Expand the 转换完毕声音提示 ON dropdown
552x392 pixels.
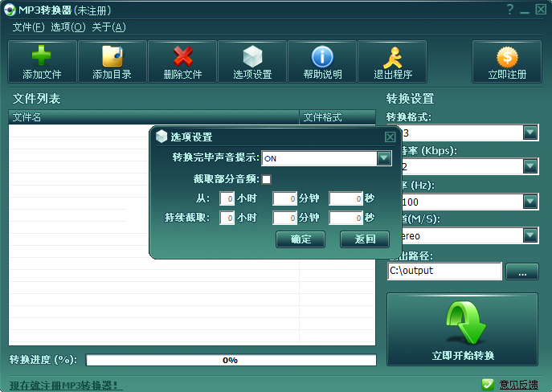pos(384,158)
